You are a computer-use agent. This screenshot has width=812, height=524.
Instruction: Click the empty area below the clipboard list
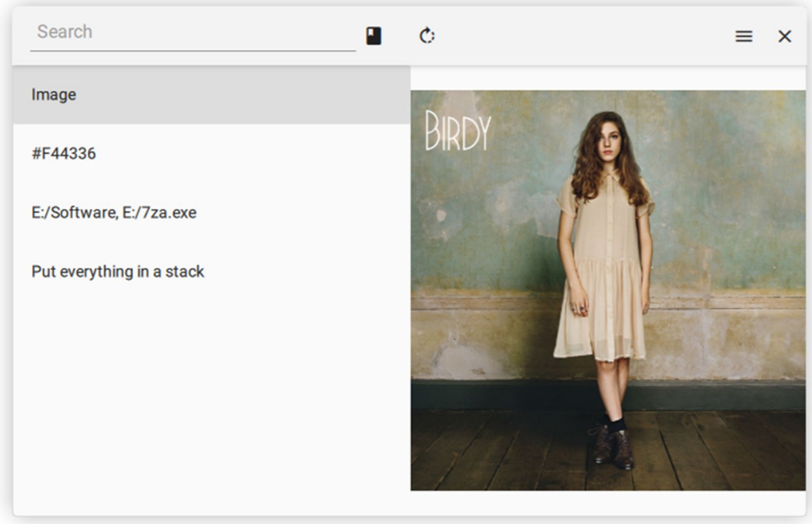coord(211,399)
